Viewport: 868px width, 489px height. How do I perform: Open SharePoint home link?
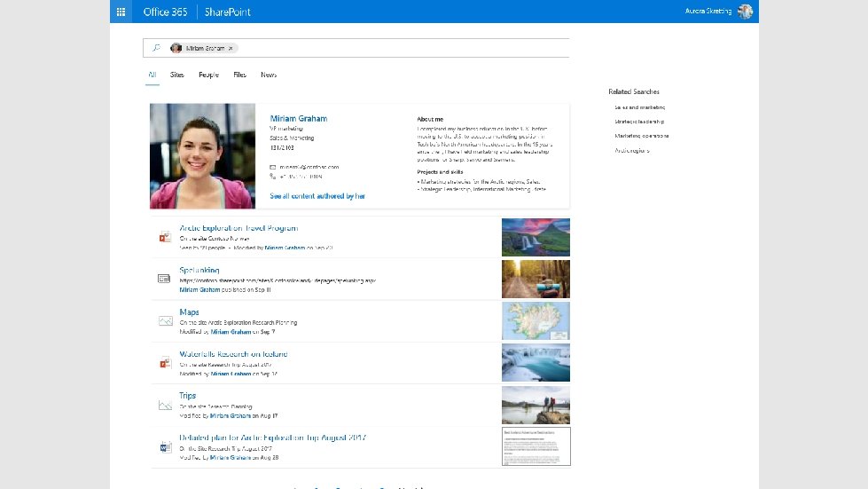click(x=228, y=12)
